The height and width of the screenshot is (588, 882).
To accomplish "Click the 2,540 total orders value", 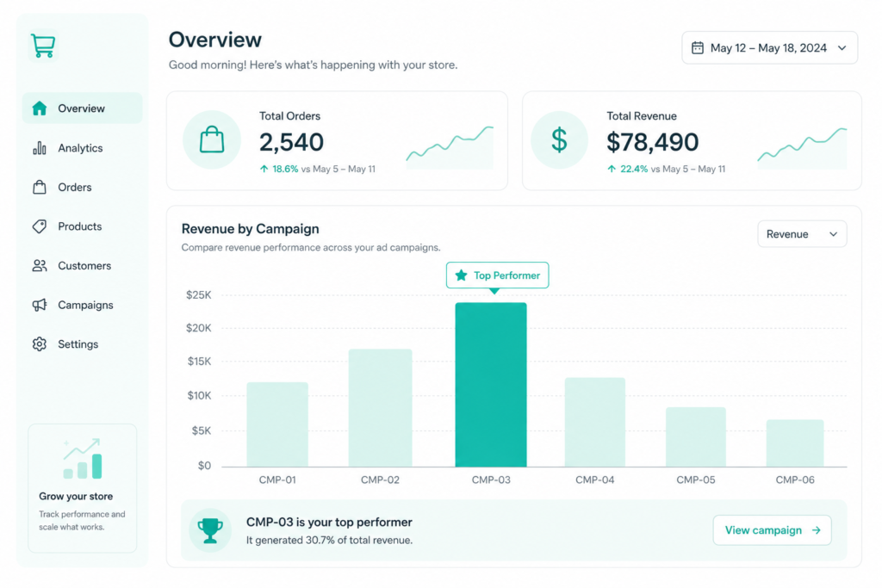I will point(291,142).
